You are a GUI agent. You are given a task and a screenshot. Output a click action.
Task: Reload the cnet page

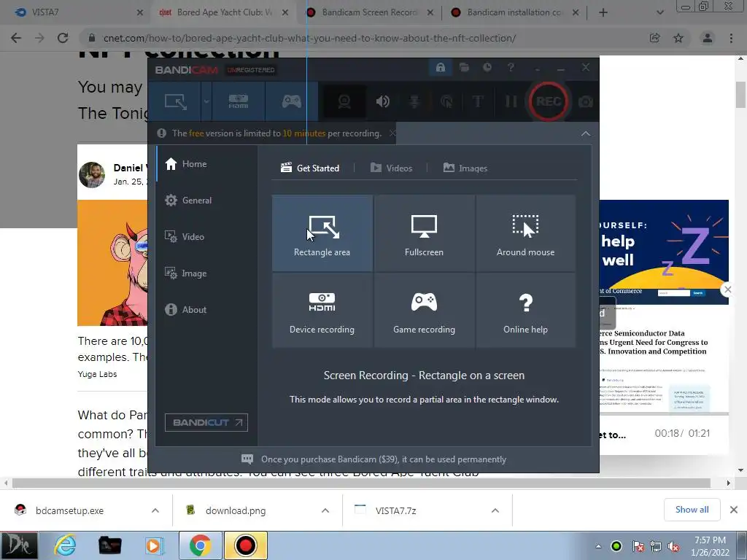[x=63, y=38]
